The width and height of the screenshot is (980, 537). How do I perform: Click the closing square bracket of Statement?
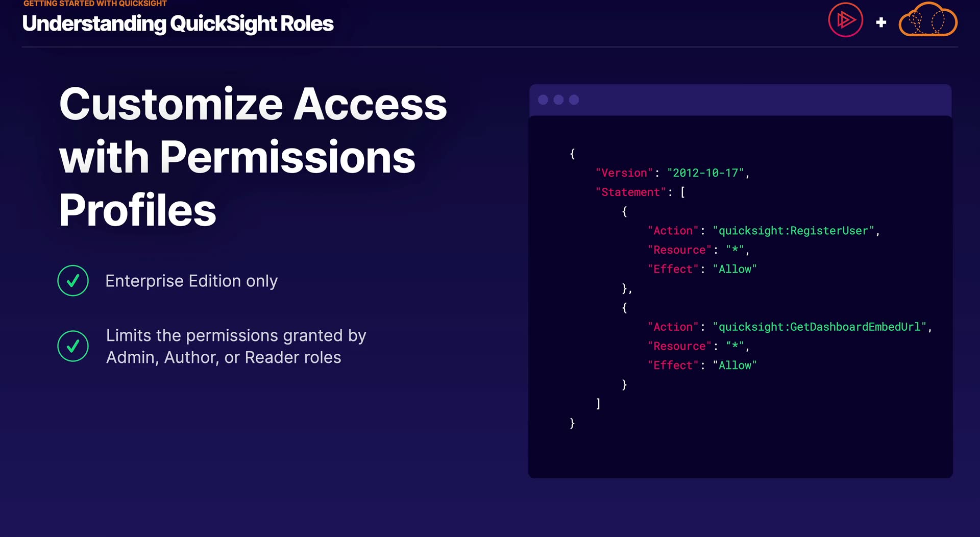(598, 404)
